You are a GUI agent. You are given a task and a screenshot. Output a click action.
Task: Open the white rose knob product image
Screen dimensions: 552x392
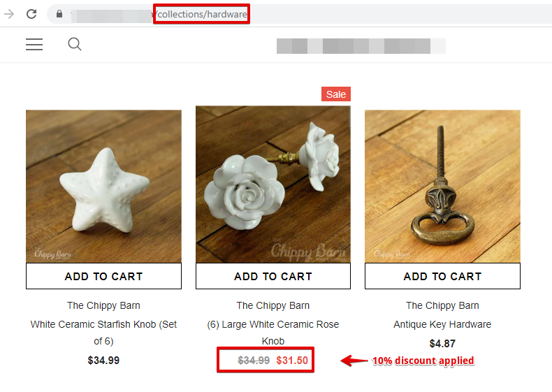click(x=273, y=184)
